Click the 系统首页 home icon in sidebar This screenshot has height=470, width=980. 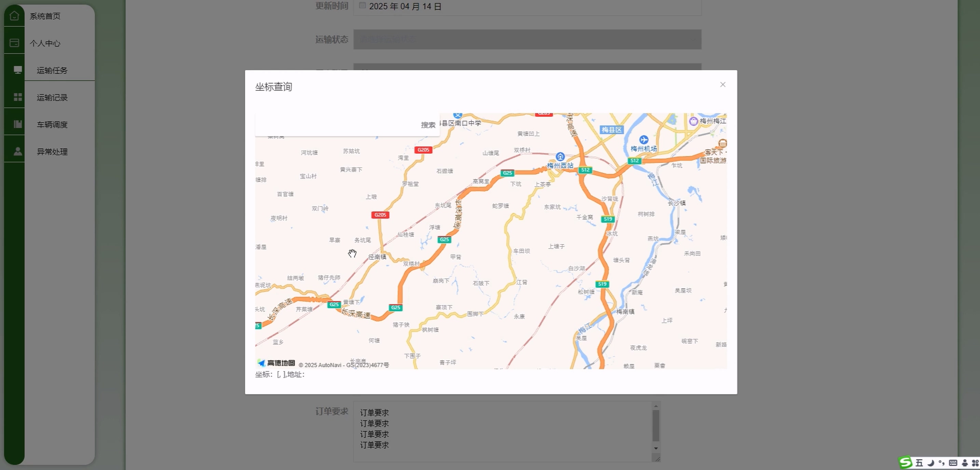tap(14, 16)
